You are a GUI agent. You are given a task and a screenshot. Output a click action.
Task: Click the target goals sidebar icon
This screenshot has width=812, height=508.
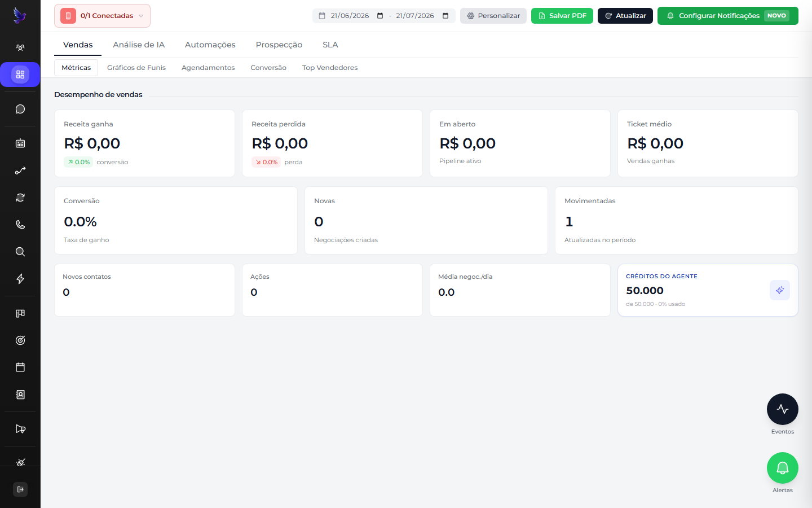click(20, 340)
